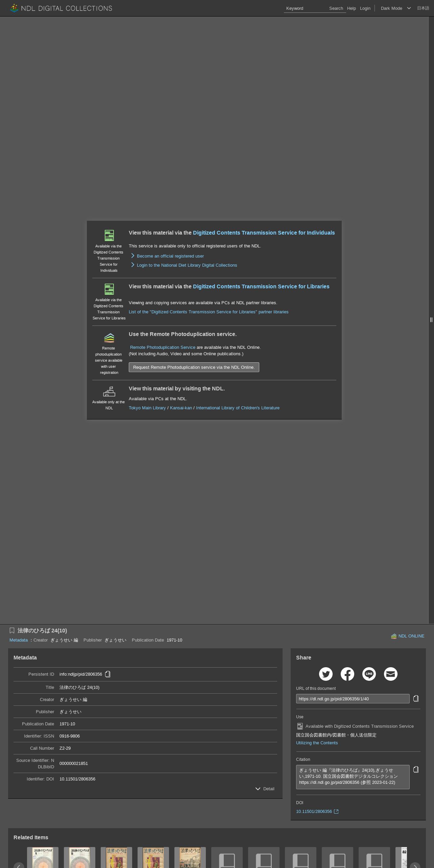Open International Library of Children's Literature link
Screen dimensions: 434x868
coord(238,408)
